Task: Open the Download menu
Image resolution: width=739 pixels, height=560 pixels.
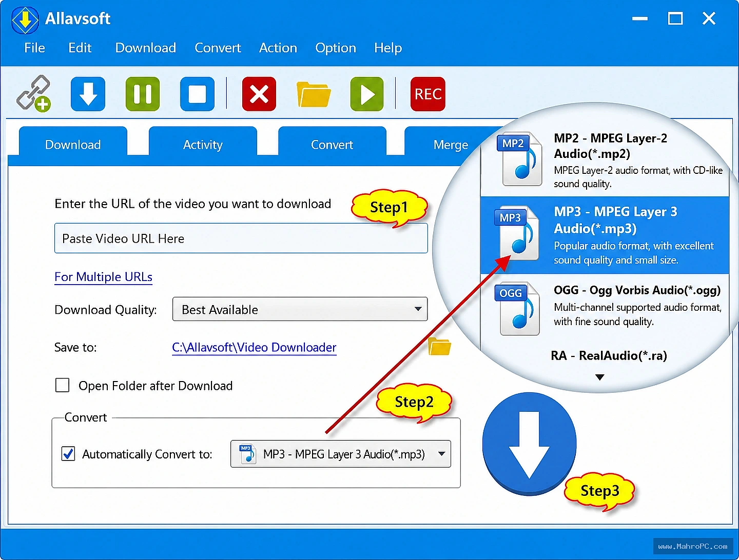Action: click(x=146, y=48)
